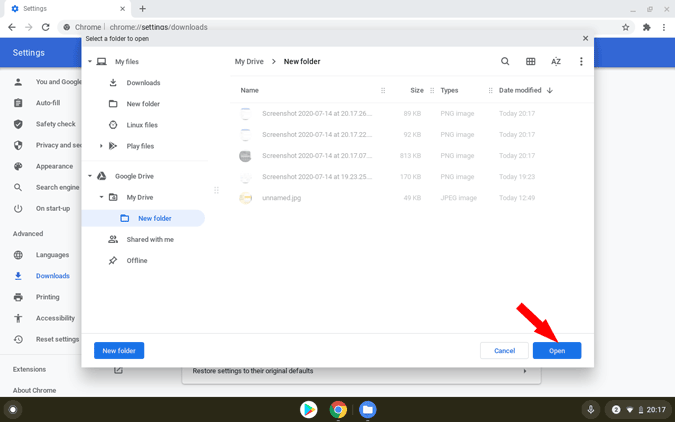Open You and Google settings
This screenshot has height=422, width=675.
[x=59, y=82]
